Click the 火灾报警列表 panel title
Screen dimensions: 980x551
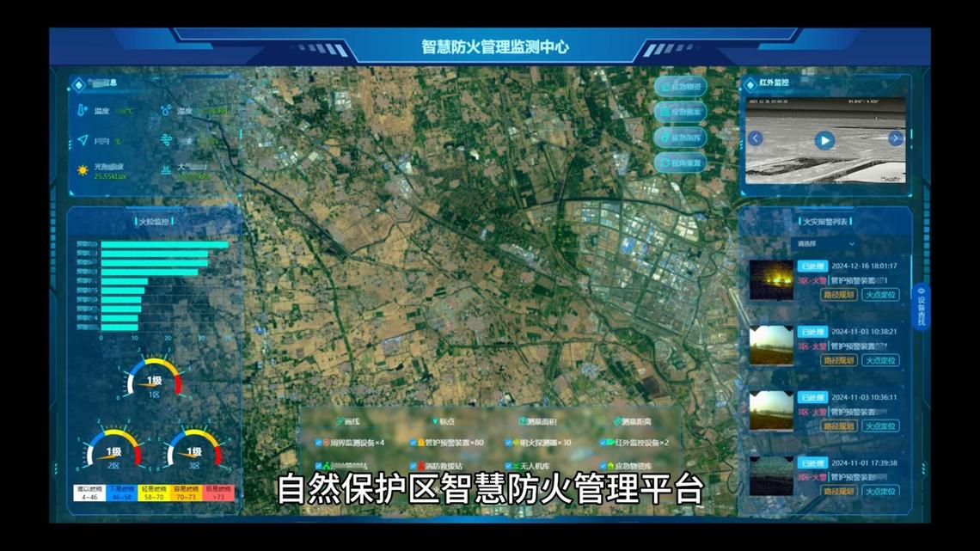[824, 222]
